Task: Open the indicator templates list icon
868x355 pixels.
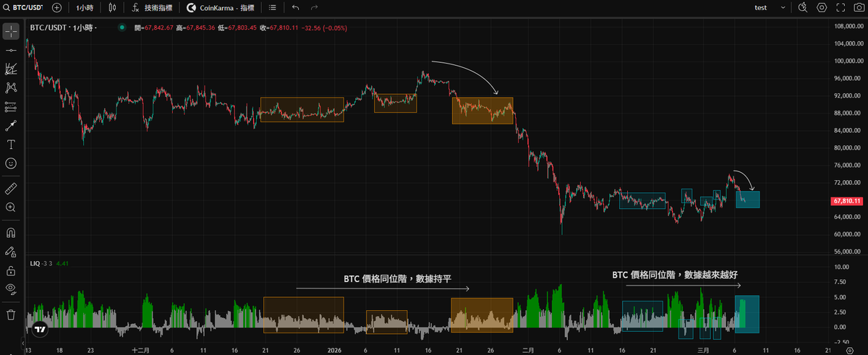Action: tap(272, 7)
